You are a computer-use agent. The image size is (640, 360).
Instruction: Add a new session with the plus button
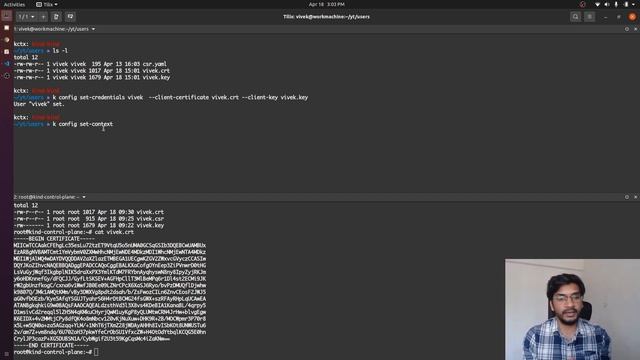pyautogui.click(x=43, y=17)
